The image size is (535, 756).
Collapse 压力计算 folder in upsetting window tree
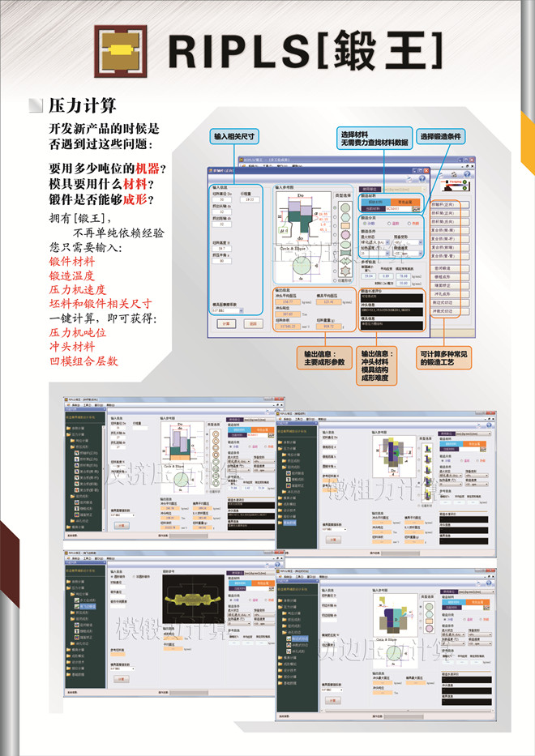pos(280,448)
